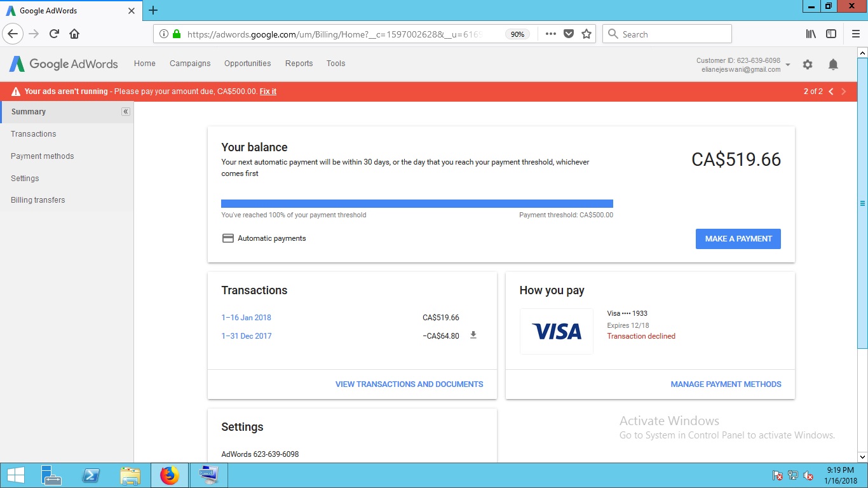Open Transactions in sidebar
868x488 pixels.
pyautogui.click(x=34, y=134)
